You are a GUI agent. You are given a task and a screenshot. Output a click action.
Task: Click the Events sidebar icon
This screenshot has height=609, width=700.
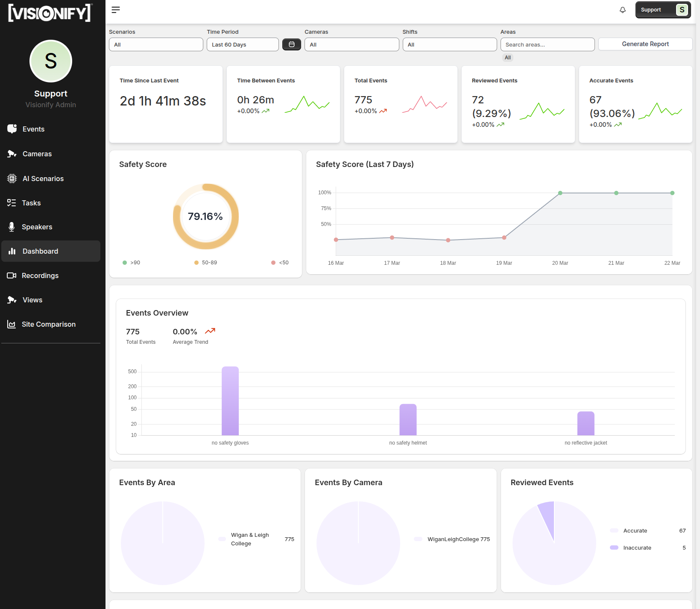pos(12,129)
